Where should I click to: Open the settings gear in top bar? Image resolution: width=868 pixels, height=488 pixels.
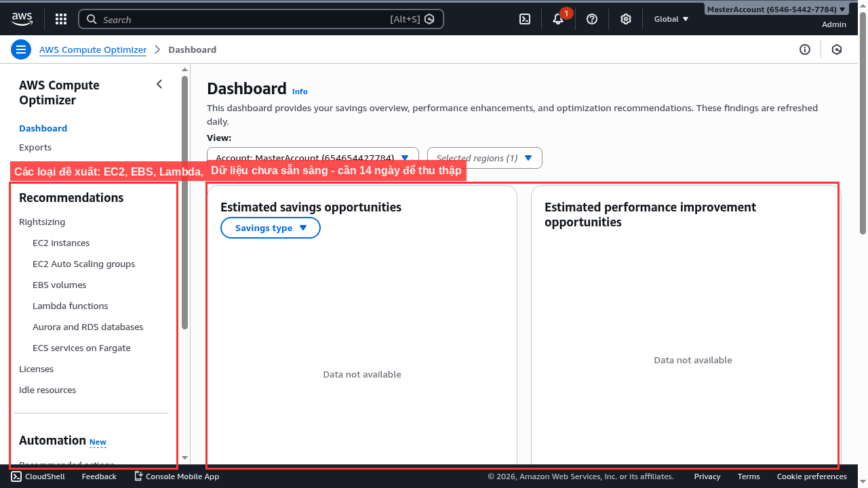[625, 18]
